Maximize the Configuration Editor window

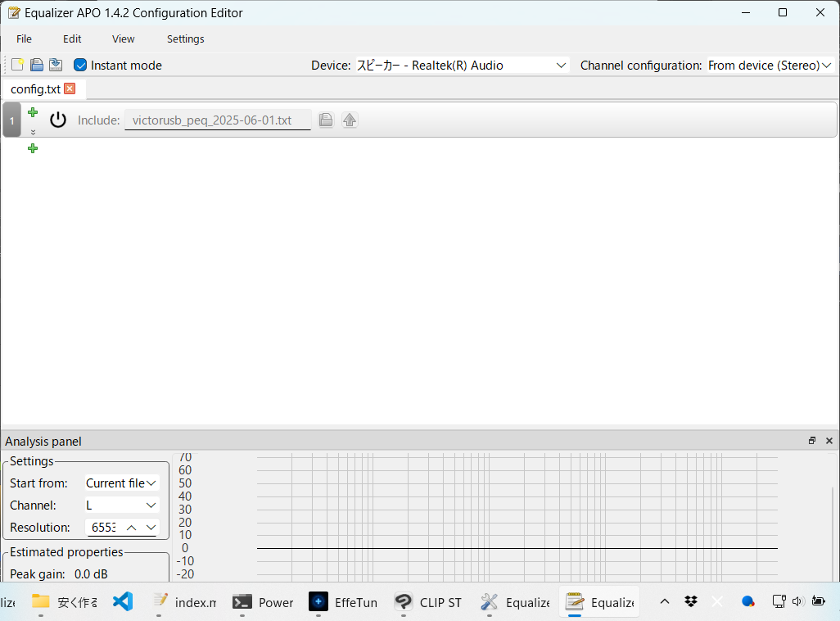tap(783, 12)
